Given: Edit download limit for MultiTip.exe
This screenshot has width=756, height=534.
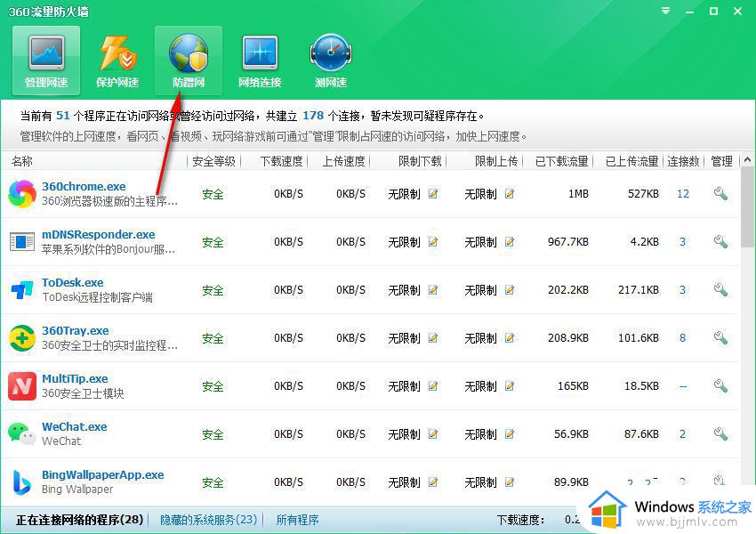Looking at the screenshot, I should point(433,386).
